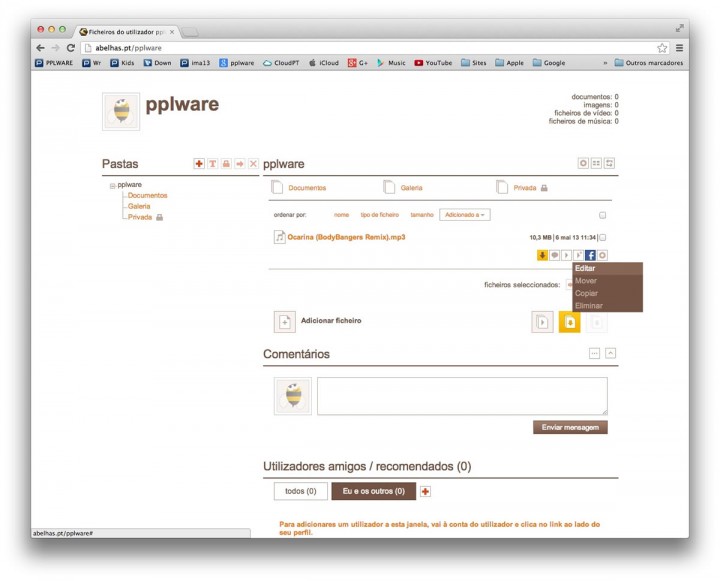The width and height of the screenshot is (720, 581).
Task: Choose Eliminar in the context menu
Action: click(x=608, y=305)
